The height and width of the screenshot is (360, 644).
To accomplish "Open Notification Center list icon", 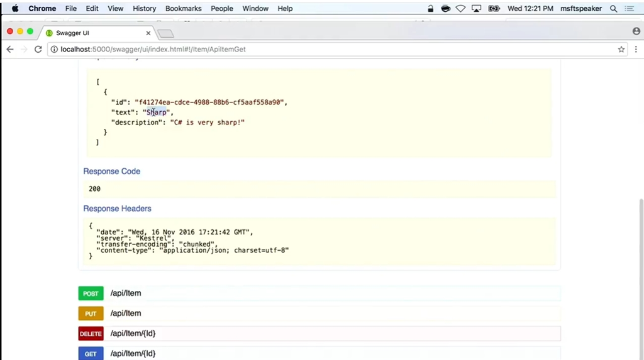I will tap(630, 9).
